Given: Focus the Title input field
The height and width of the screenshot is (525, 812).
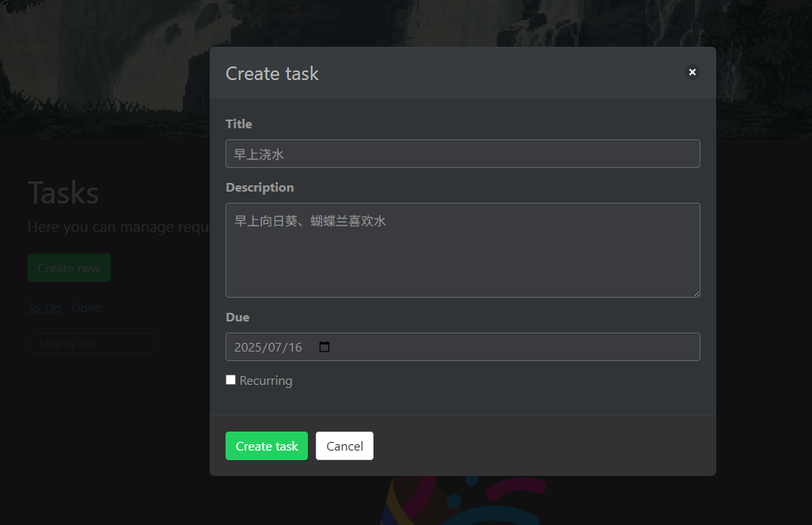Looking at the screenshot, I should tap(463, 154).
